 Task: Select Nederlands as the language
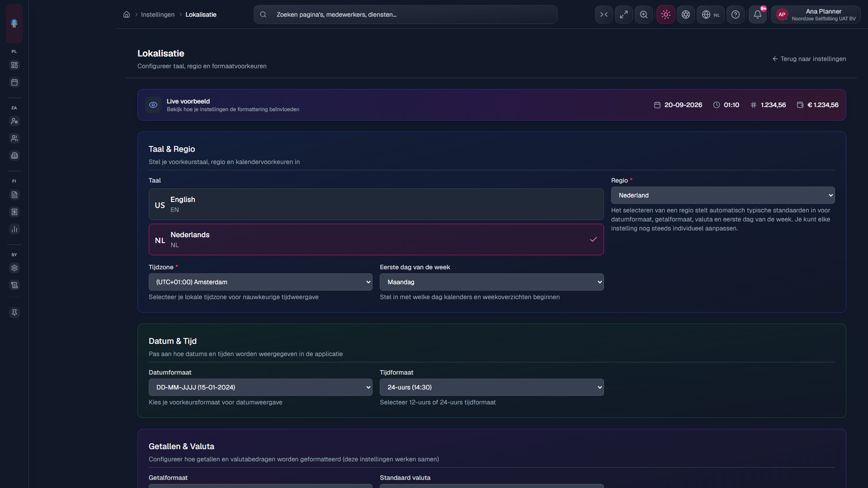tap(376, 239)
